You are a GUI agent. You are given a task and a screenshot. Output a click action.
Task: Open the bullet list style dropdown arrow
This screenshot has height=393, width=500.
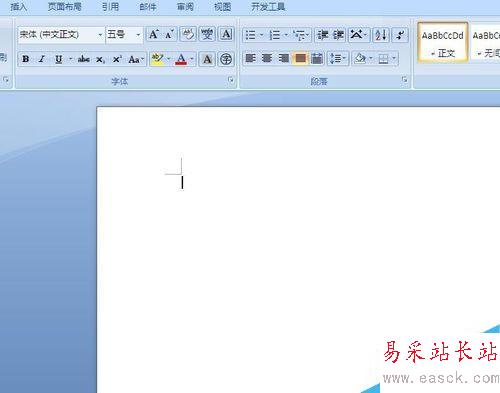[x=262, y=35]
